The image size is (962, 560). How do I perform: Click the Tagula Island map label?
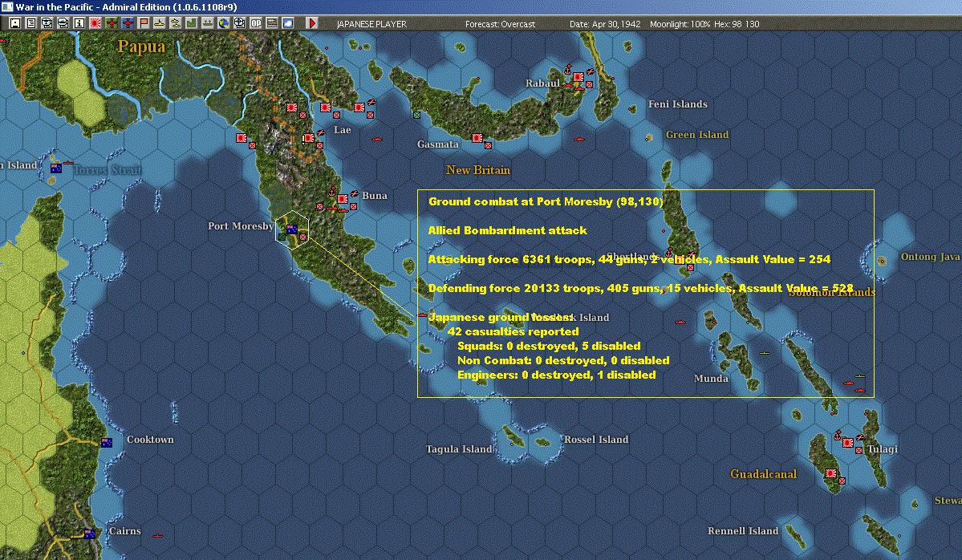tap(460, 449)
